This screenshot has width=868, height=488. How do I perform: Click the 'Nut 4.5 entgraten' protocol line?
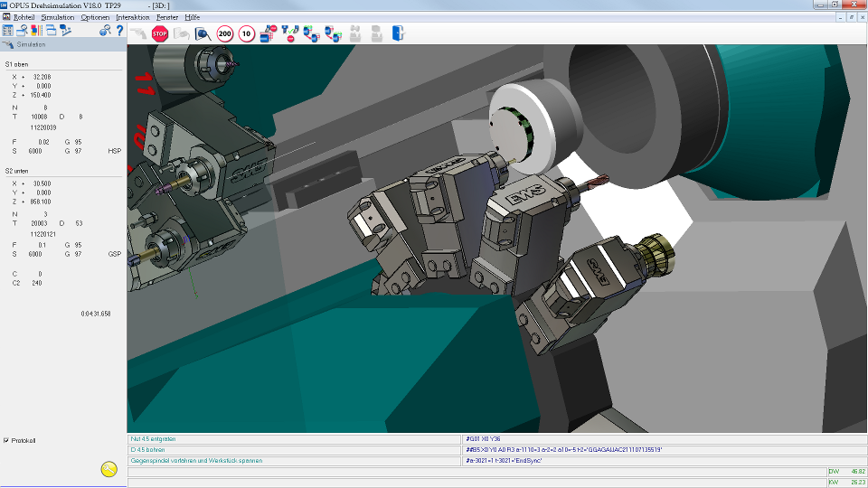click(x=294, y=439)
